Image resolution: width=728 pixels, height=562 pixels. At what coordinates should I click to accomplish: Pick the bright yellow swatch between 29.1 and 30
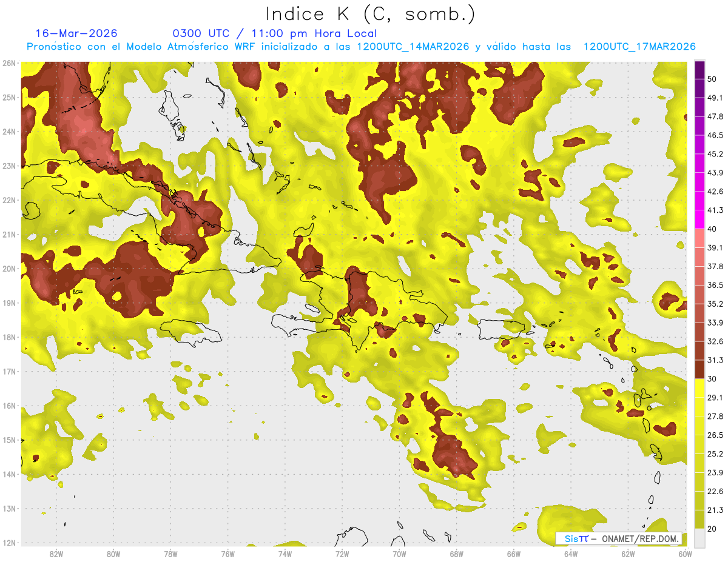point(699,388)
